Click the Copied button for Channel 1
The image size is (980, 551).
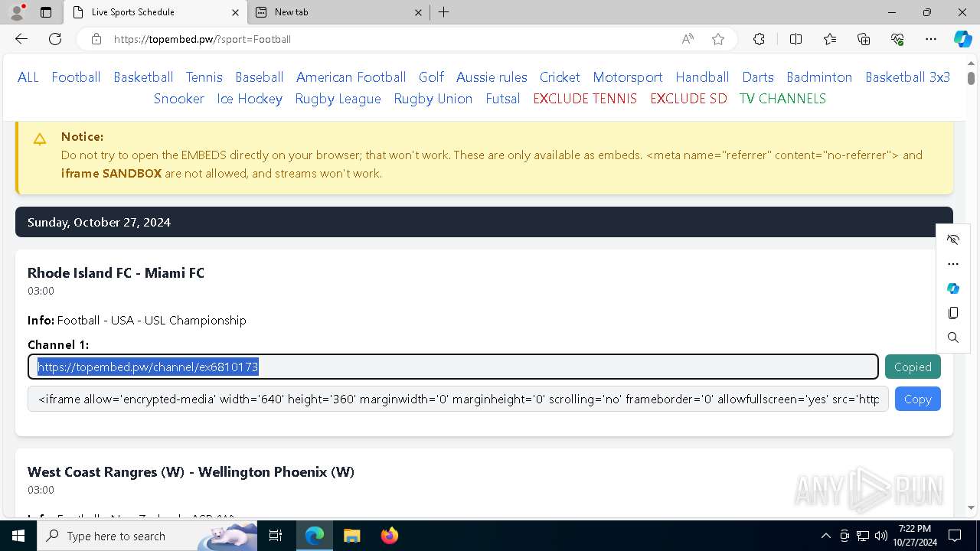(913, 367)
